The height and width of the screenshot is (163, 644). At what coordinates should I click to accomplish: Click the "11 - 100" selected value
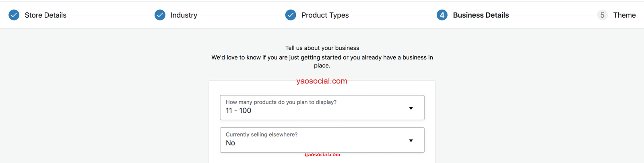click(238, 111)
